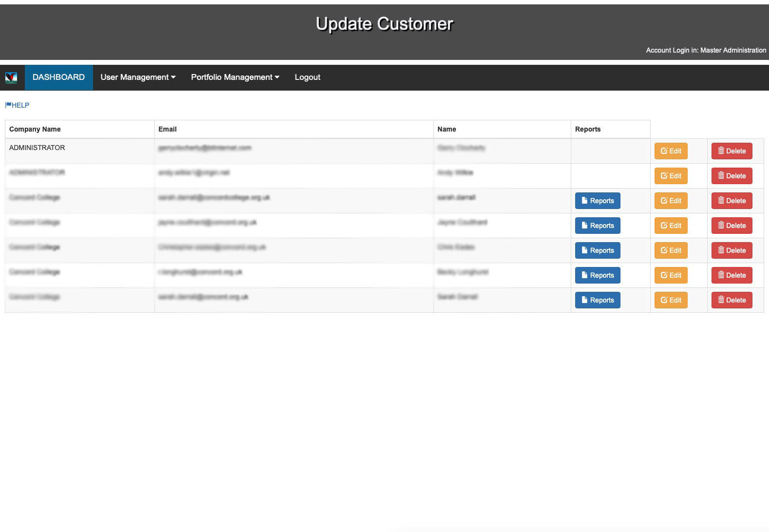Image resolution: width=769 pixels, height=532 pixels.
Task: Open Reports in the last table row
Action: coord(598,300)
